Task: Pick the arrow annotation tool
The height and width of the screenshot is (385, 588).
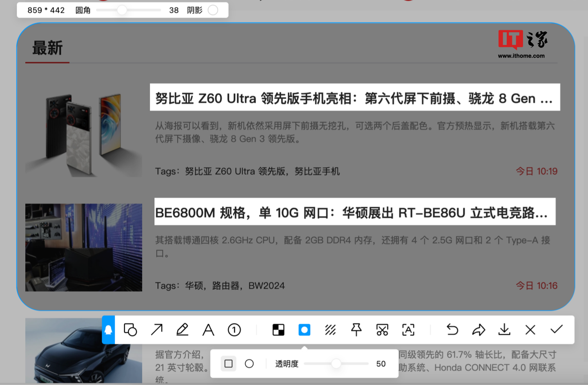Action: pos(156,330)
